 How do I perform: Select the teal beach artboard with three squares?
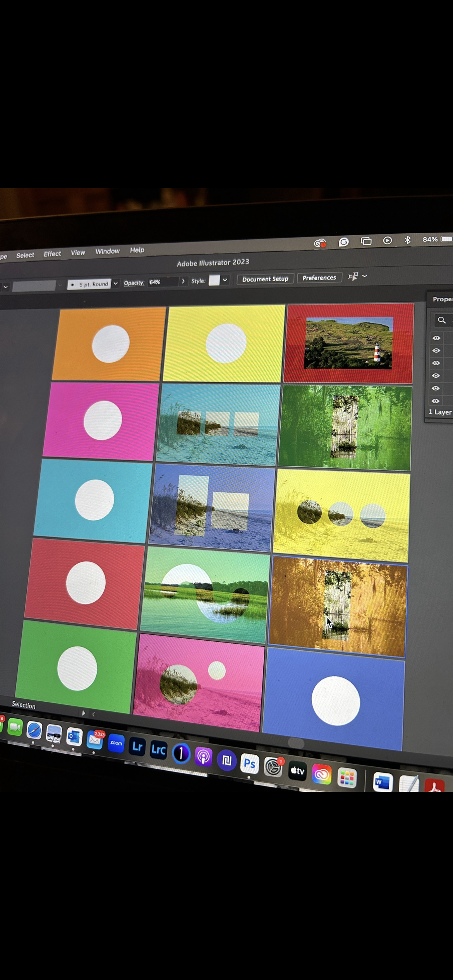tap(218, 425)
